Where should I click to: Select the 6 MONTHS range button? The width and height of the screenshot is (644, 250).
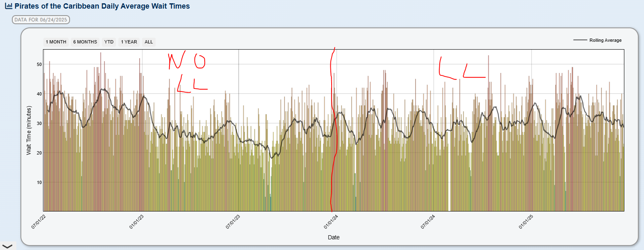(x=85, y=42)
